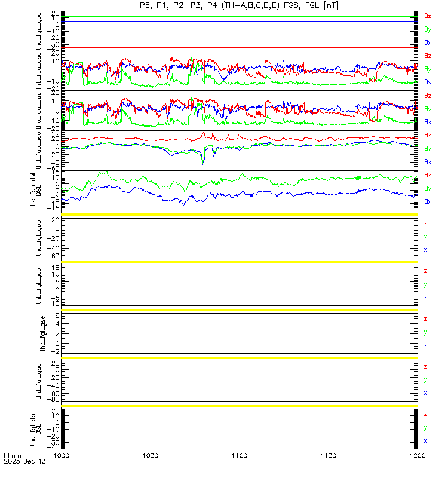Click the green By legend of the_fgs_dsl panel
This screenshot has height=478, width=448.
tap(428, 189)
